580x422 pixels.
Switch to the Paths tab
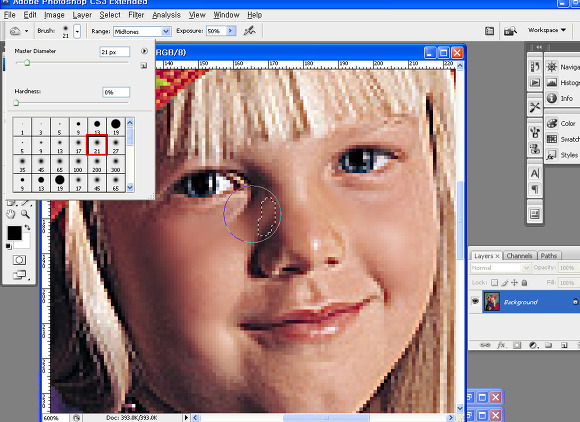coord(549,256)
